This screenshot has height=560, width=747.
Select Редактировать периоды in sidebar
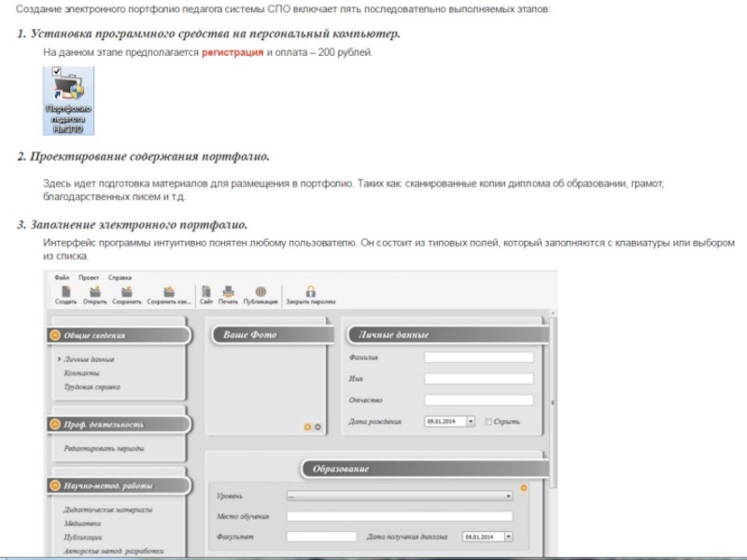(104, 448)
